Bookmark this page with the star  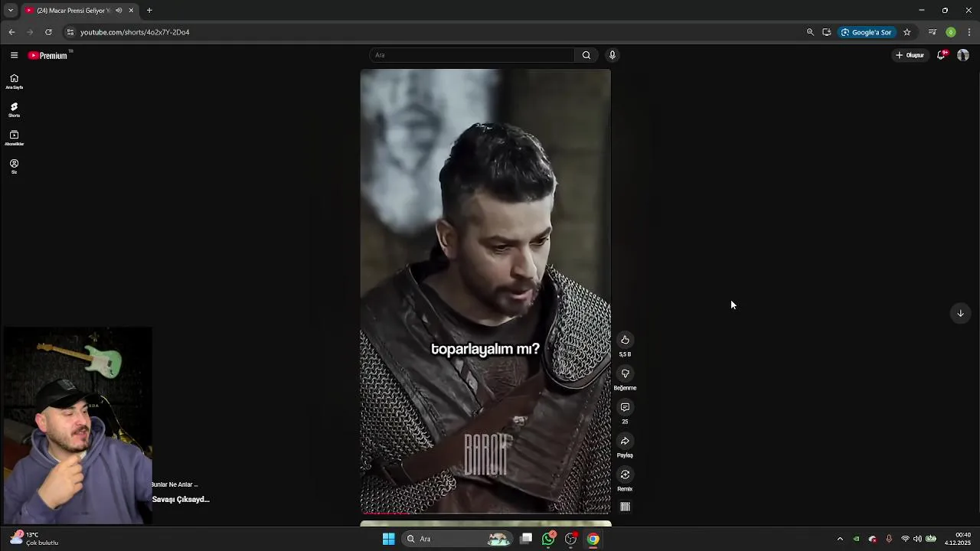point(906,32)
